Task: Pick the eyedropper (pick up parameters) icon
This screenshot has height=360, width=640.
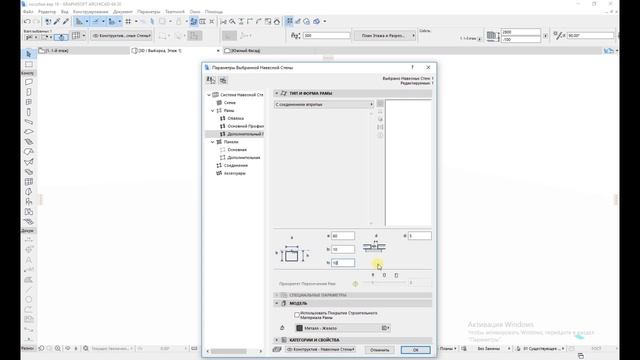Action: pos(57,21)
